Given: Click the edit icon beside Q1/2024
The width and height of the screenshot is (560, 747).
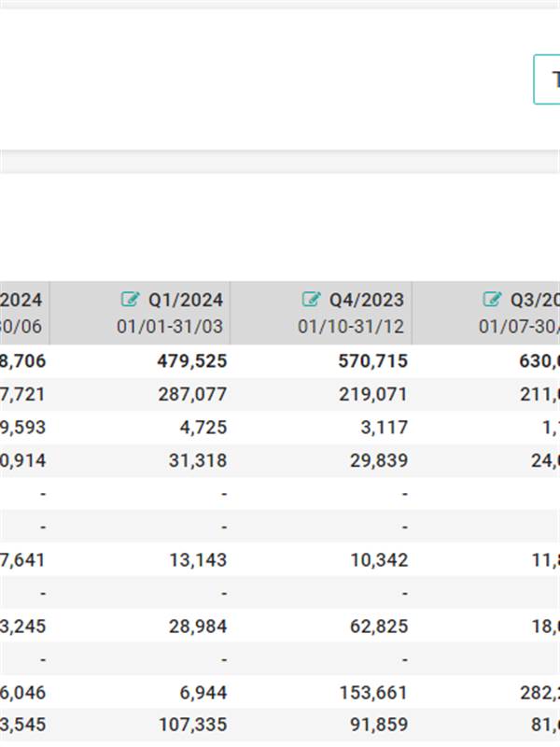Looking at the screenshot, I should coord(130,299).
